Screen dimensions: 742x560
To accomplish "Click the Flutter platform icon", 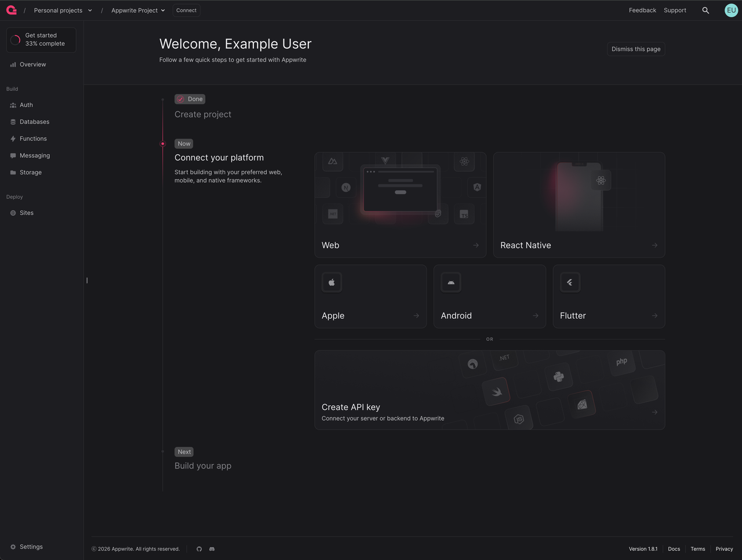I will click(x=570, y=282).
